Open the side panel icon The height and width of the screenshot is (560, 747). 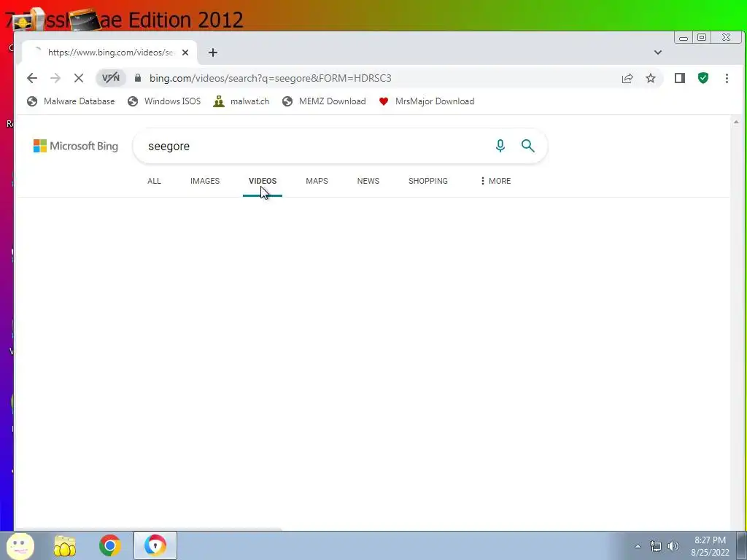click(680, 78)
